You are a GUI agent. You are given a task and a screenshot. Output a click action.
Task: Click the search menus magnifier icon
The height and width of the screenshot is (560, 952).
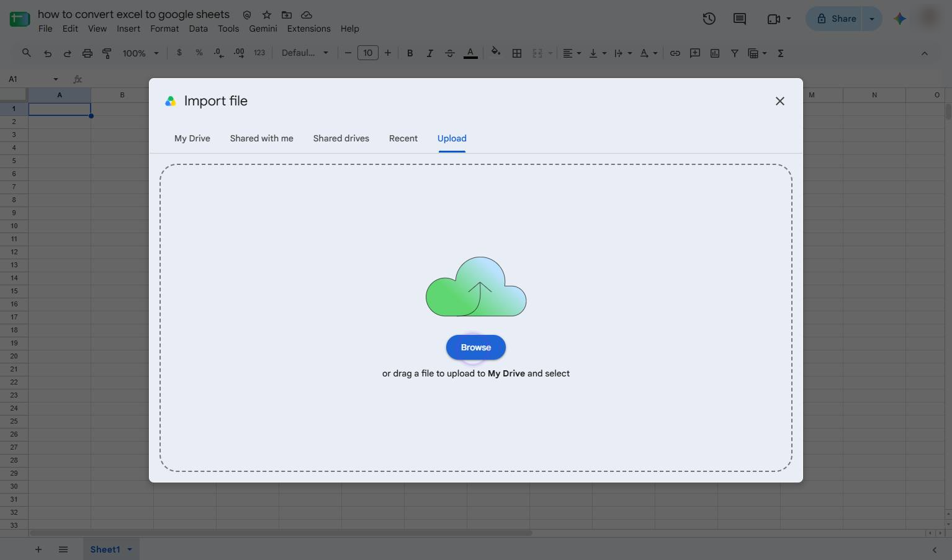coord(27,53)
